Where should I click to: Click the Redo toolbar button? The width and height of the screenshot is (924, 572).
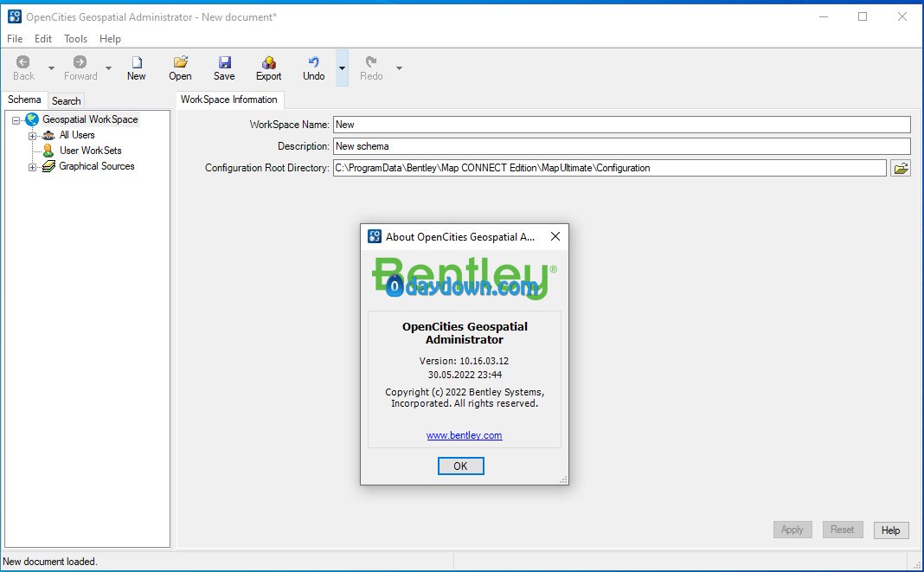371,68
